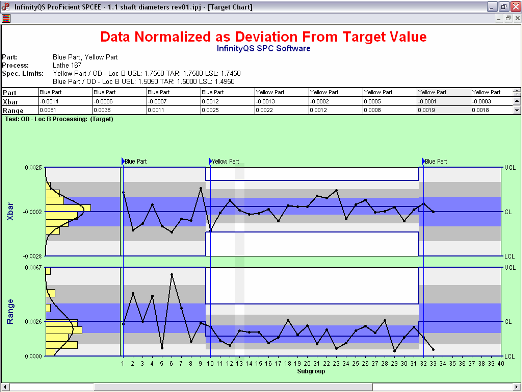Screen dimensions: 522x392
Task: Click the vertical "Xbar" axis title
Action: [x=10, y=211]
